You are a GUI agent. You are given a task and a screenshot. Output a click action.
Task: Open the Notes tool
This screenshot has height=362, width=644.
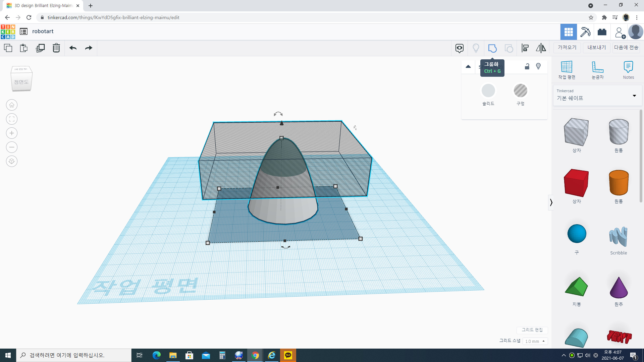[x=628, y=70]
